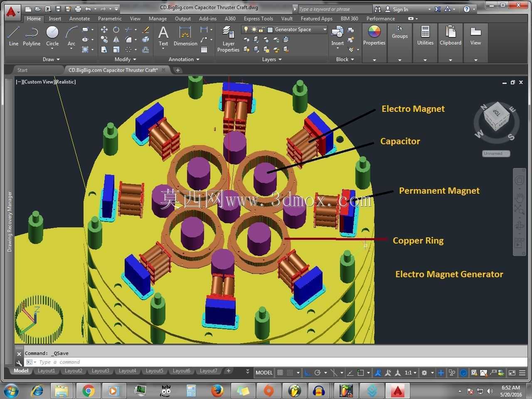The width and height of the screenshot is (532, 399).
Task: Toggle hardware acceleration blue circle icon
Action: coord(463,372)
